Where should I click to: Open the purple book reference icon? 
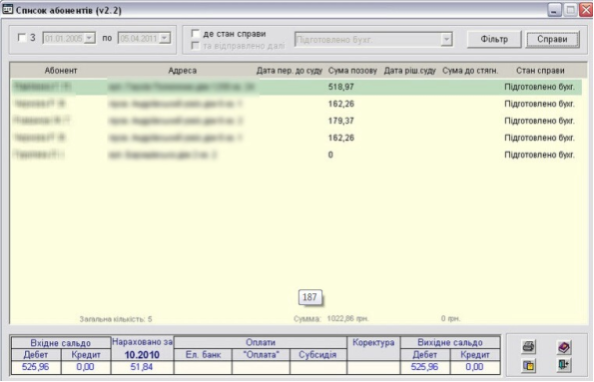tap(564, 346)
